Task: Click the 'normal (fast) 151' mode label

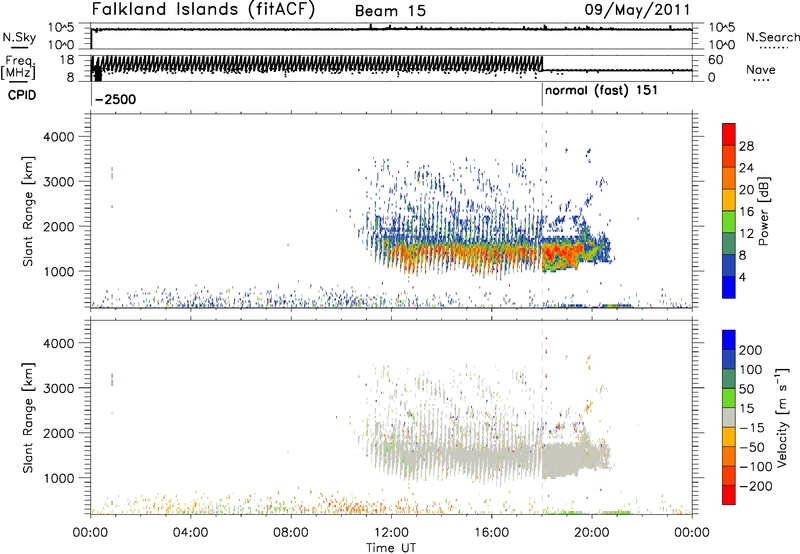Action: click(601, 91)
